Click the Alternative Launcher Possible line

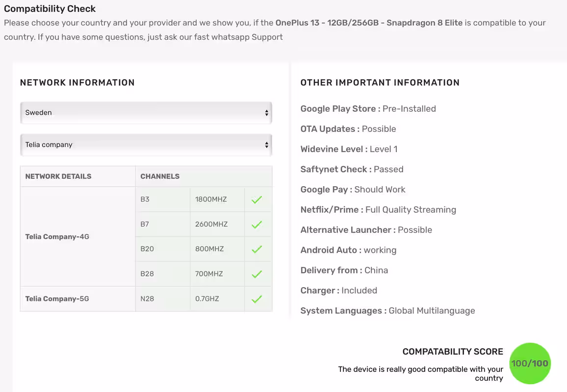pyautogui.click(x=366, y=230)
